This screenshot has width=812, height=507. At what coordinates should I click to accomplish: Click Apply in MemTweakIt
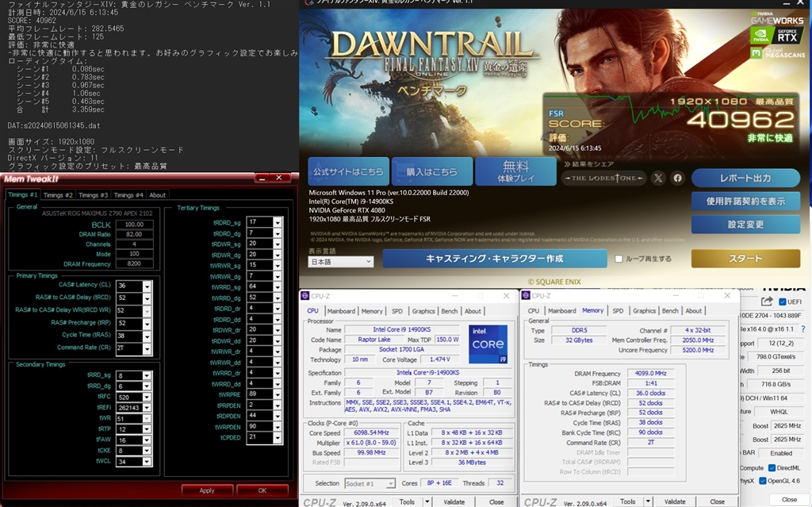207,490
